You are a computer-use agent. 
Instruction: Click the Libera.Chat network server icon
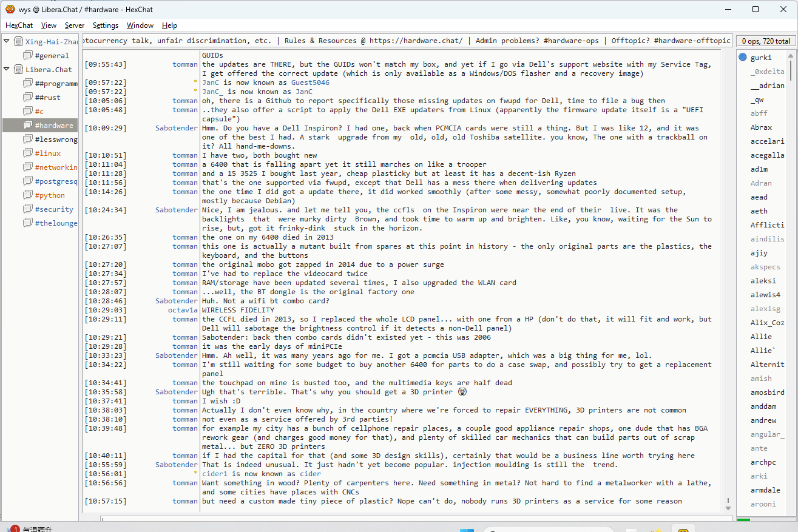tap(18, 70)
